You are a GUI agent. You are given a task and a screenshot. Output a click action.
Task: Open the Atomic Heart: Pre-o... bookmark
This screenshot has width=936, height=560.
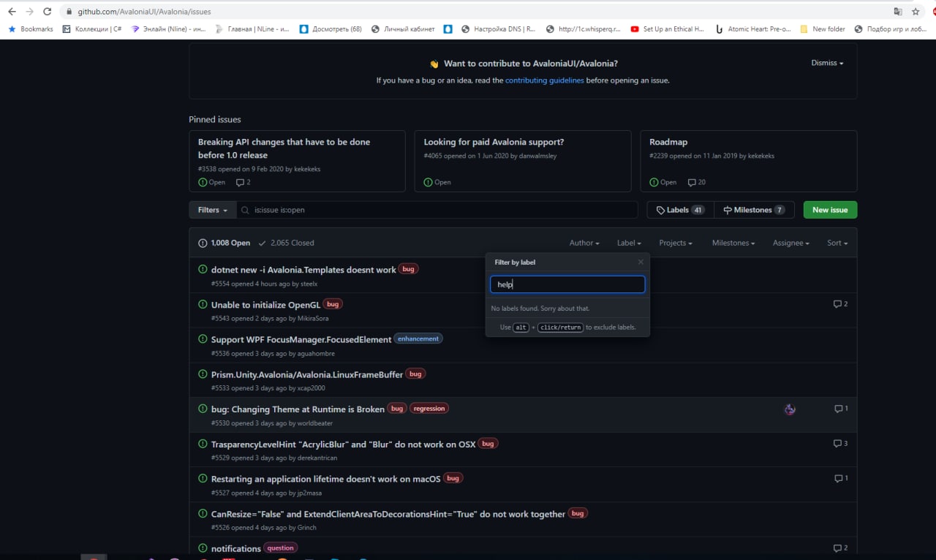[x=752, y=29]
